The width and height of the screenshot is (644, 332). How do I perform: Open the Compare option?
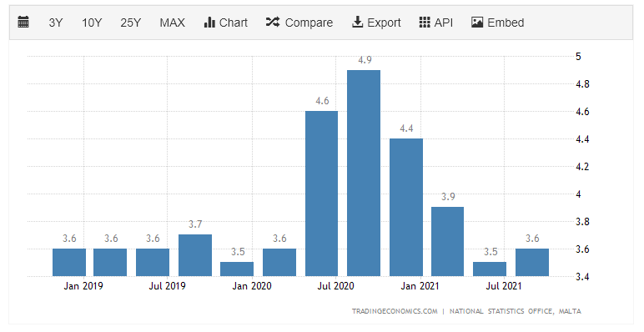(299, 23)
